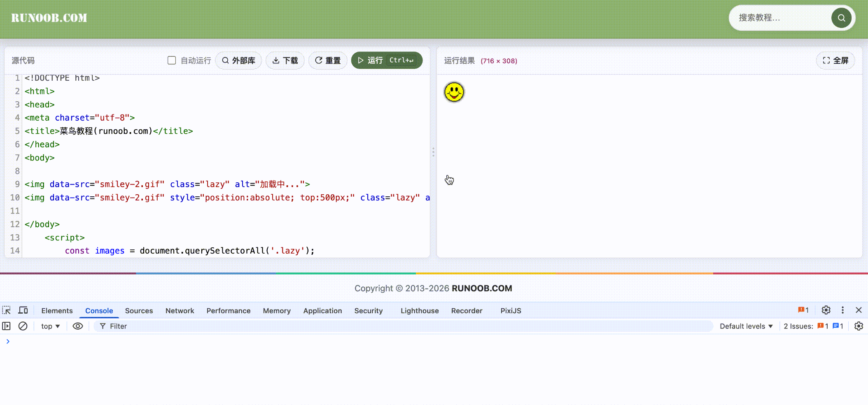This screenshot has width=868, height=405.
Task: Open the Security tab
Action: (x=369, y=311)
